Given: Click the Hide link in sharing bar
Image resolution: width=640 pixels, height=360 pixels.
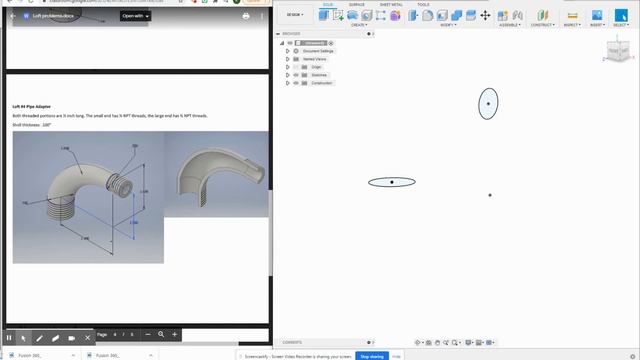Looking at the screenshot, I should point(396,356).
